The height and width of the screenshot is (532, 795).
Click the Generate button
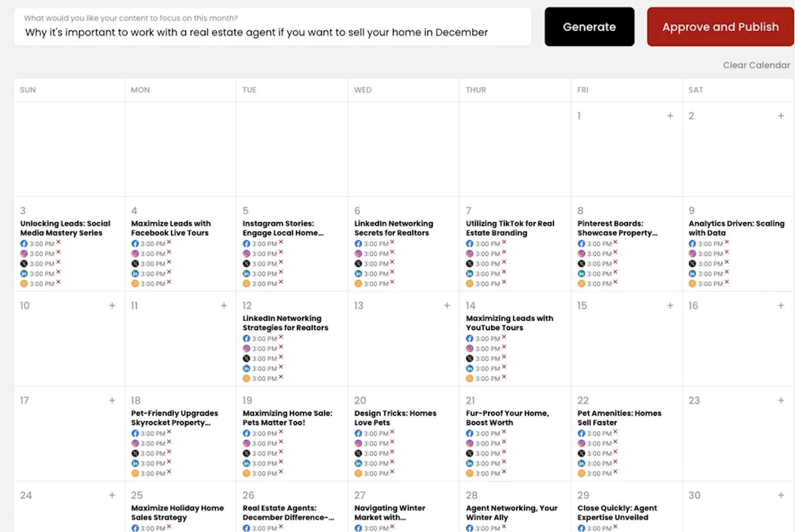(x=589, y=27)
